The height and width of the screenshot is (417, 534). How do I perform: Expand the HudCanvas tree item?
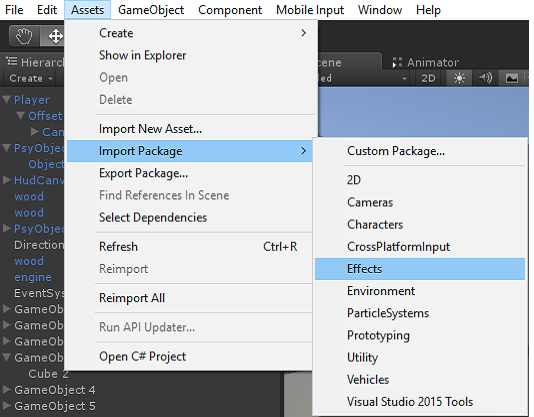(6, 180)
